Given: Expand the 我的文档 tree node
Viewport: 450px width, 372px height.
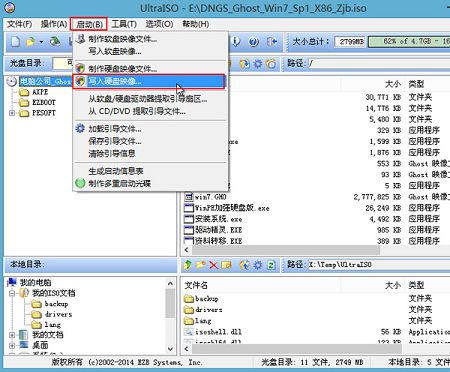Looking at the screenshot, I should (12, 335).
